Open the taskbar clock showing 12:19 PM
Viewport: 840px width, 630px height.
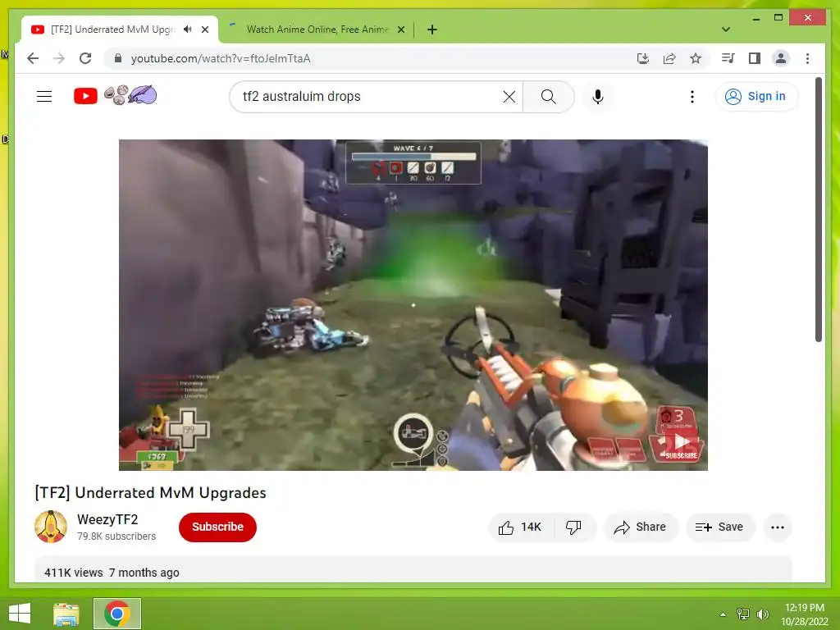click(x=804, y=614)
